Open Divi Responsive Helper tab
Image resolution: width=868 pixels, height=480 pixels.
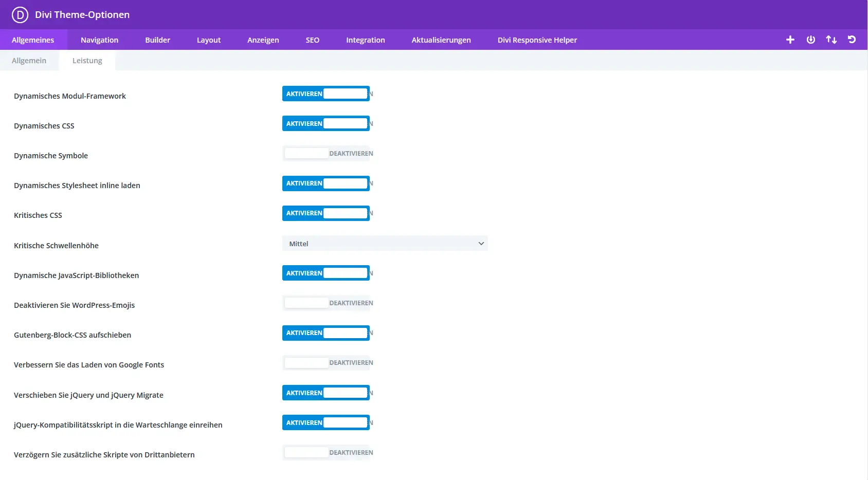click(537, 40)
